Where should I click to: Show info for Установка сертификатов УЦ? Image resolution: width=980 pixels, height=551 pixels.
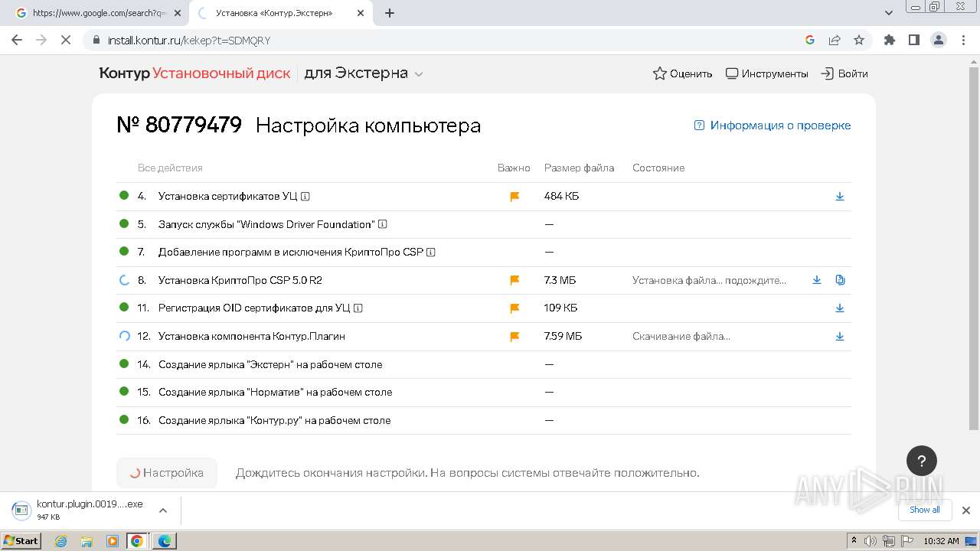click(305, 197)
